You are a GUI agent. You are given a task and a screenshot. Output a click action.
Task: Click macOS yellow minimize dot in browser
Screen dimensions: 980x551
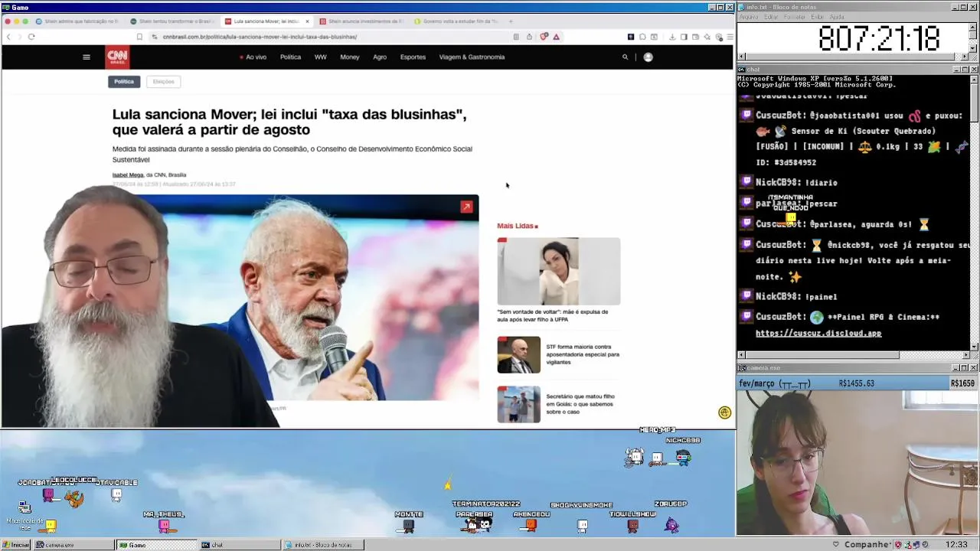point(15,21)
